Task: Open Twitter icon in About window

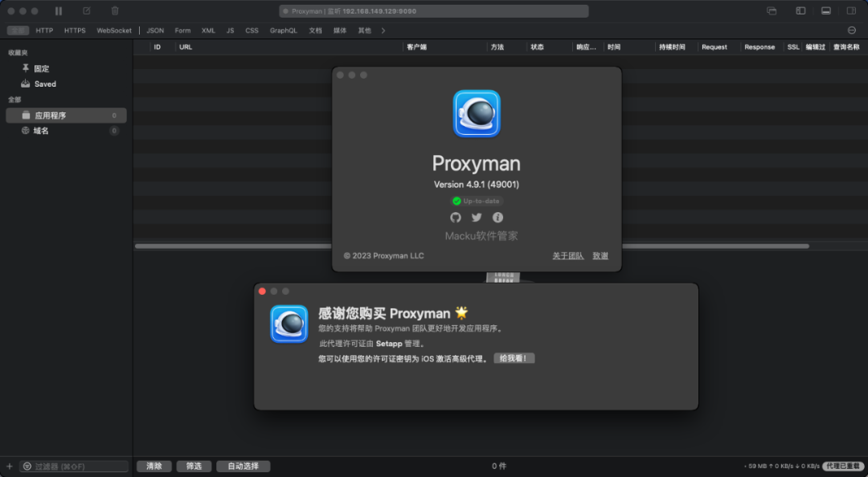Action: pyautogui.click(x=477, y=218)
